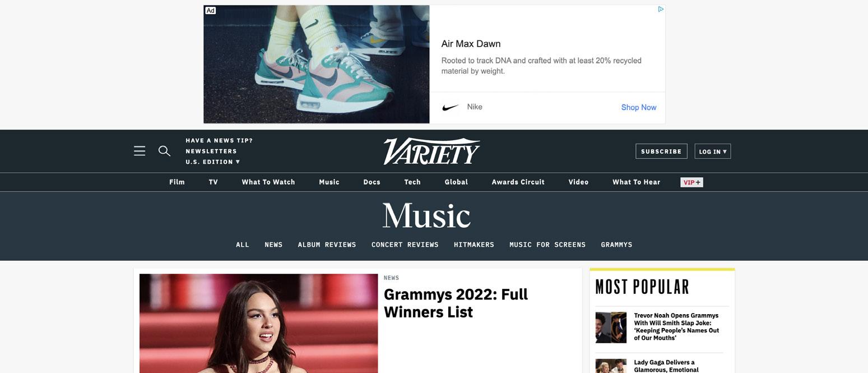The height and width of the screenshot is (373, 868).
Task: Click Shop Now in Nike ad
Action: [639, 107]
